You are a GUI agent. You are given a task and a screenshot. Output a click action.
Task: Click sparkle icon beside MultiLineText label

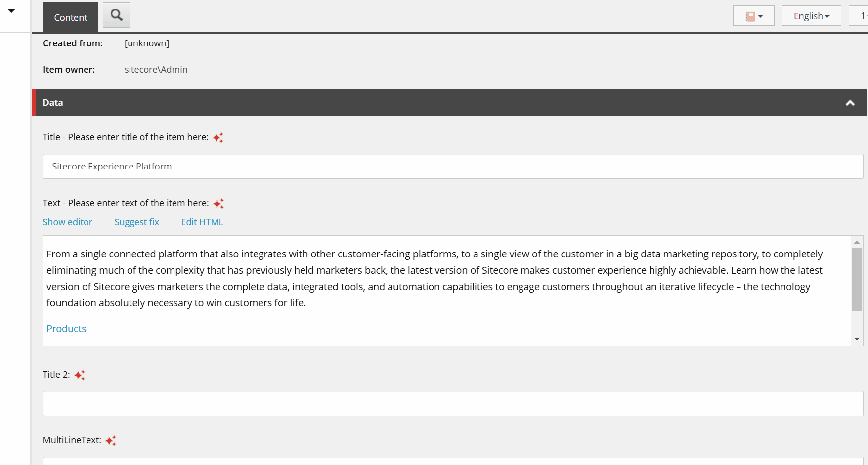(111, 441)
